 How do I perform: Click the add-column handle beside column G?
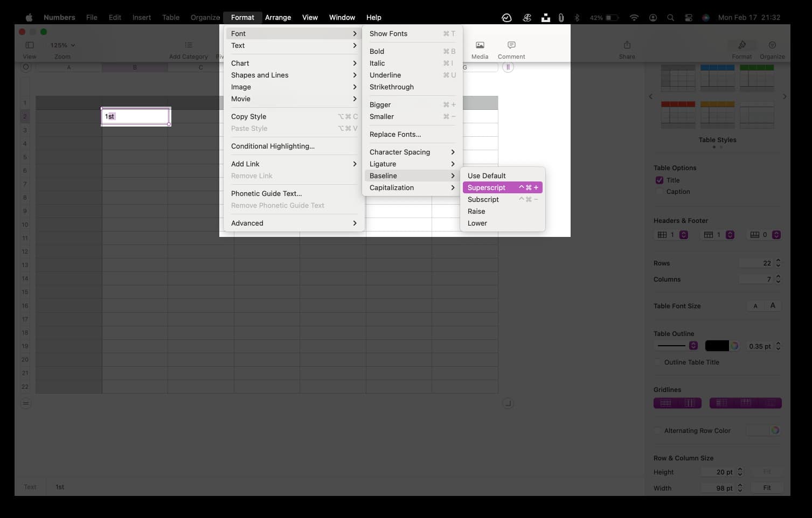(x=508, y=67)
